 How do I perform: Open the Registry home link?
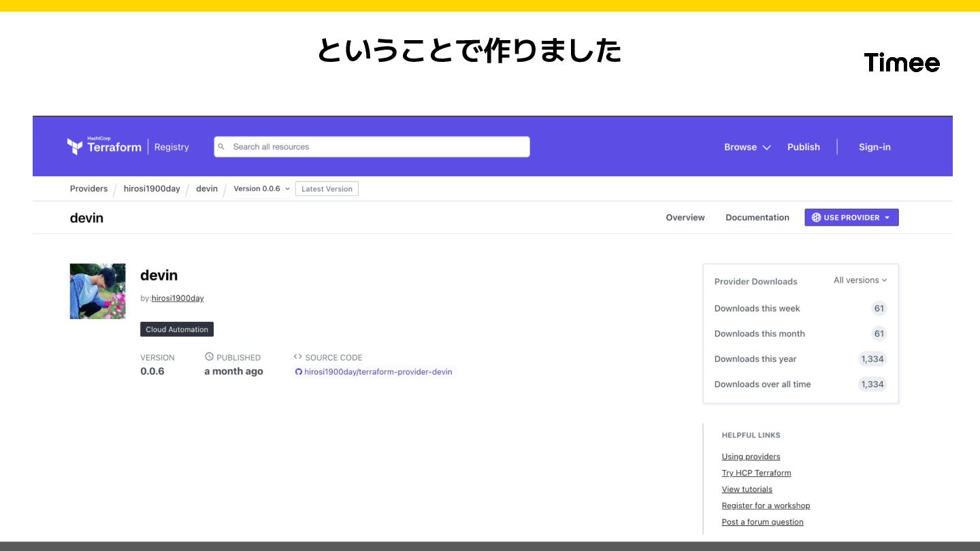(171, 147)
